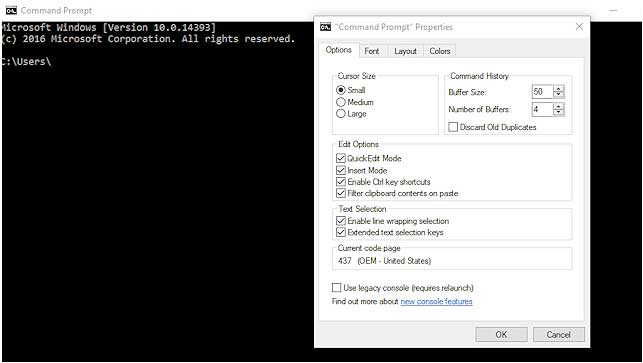Open the Colors tab
The height and width of the screenshot is (363, 643).
click(x=440, y=51)
